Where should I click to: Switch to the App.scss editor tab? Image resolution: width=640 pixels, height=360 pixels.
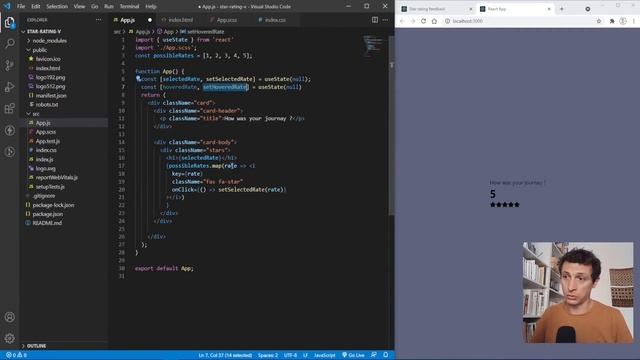coord(226,20)
